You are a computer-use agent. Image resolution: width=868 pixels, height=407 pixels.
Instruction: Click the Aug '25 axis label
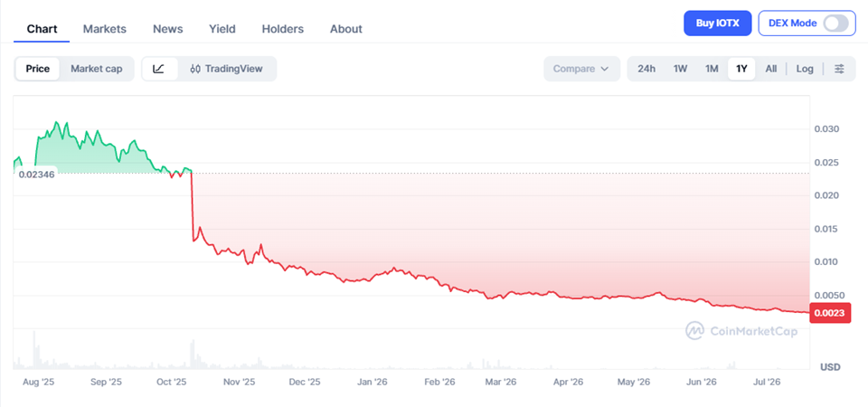click(x=39, y=382)
